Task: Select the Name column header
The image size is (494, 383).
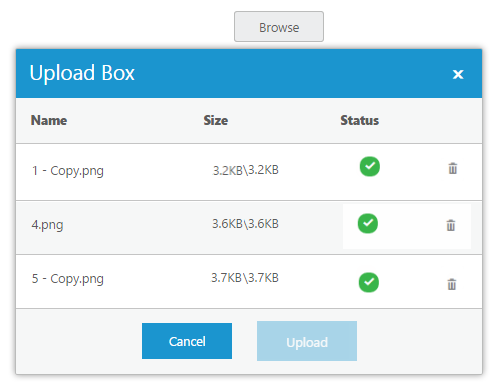Action: pyautogui.click(x=49, y=120)
